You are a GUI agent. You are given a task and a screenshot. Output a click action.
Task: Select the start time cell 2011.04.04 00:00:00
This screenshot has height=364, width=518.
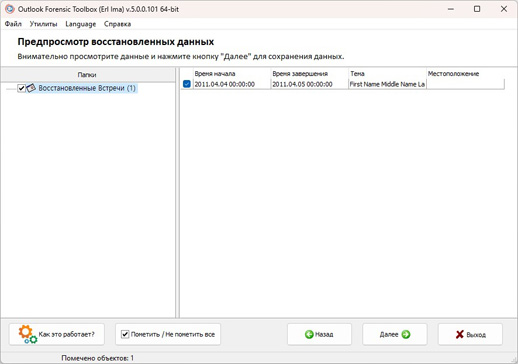tap(232, 84)
